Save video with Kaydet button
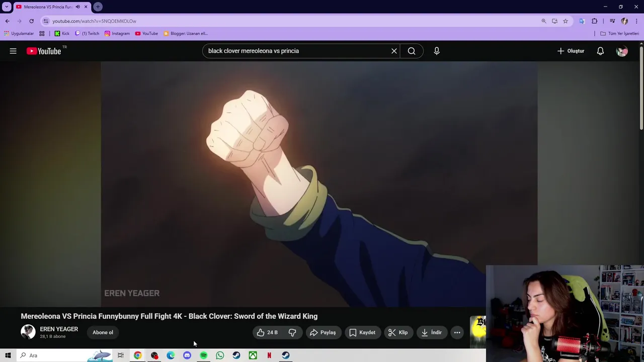 click(362, 332)
